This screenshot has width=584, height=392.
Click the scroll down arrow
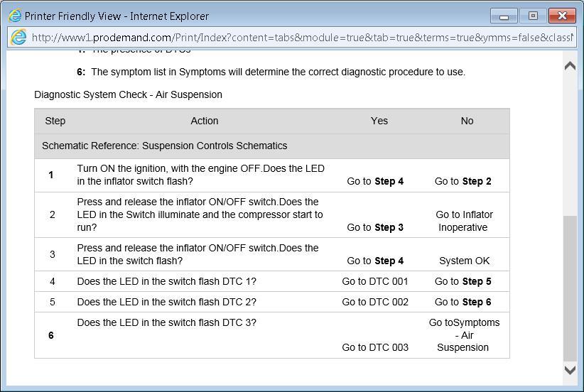(569, 369)
